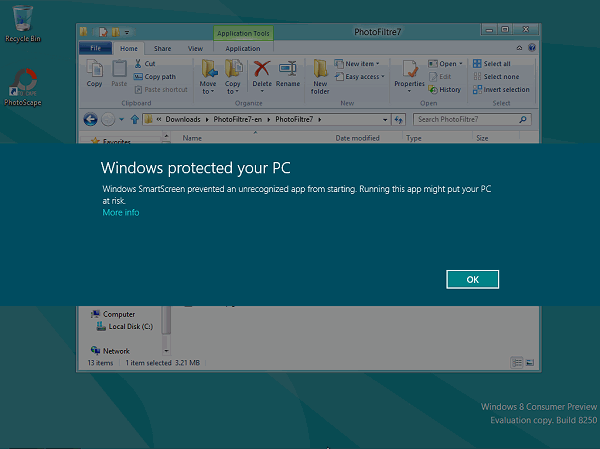Click Select all in ribbon
This screenshot has width=600, height=449.
click(491, 64)
